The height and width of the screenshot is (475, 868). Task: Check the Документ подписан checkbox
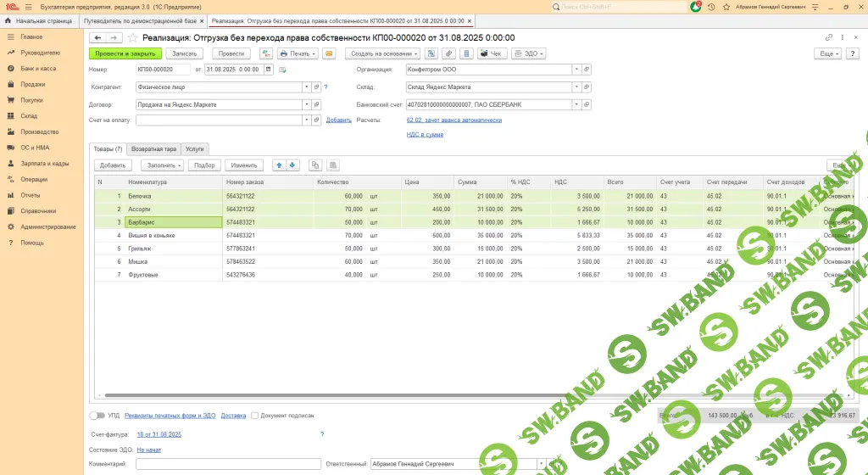point(255,416)
